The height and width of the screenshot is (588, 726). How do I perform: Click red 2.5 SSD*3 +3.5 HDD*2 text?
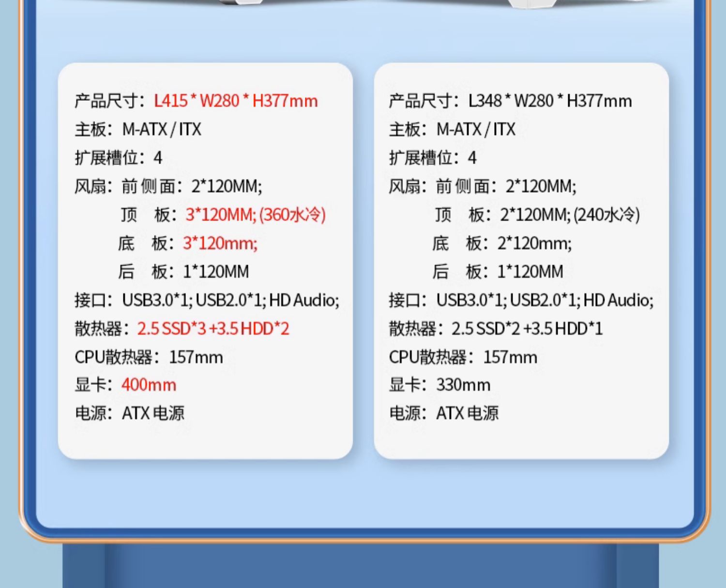(213, 329)
